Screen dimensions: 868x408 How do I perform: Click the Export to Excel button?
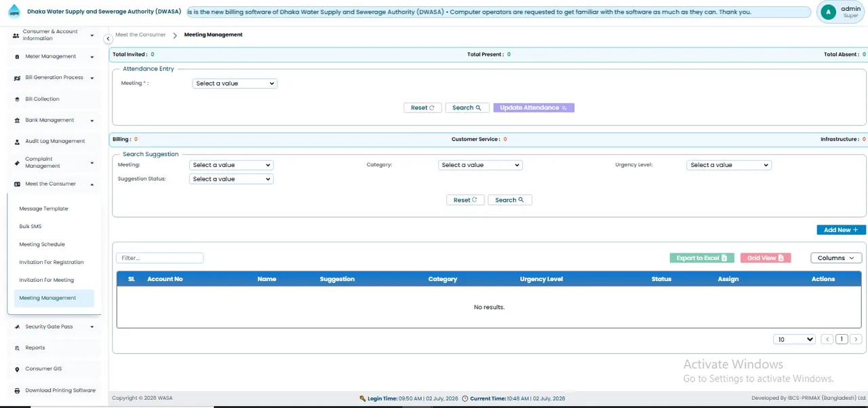point(702,258)
